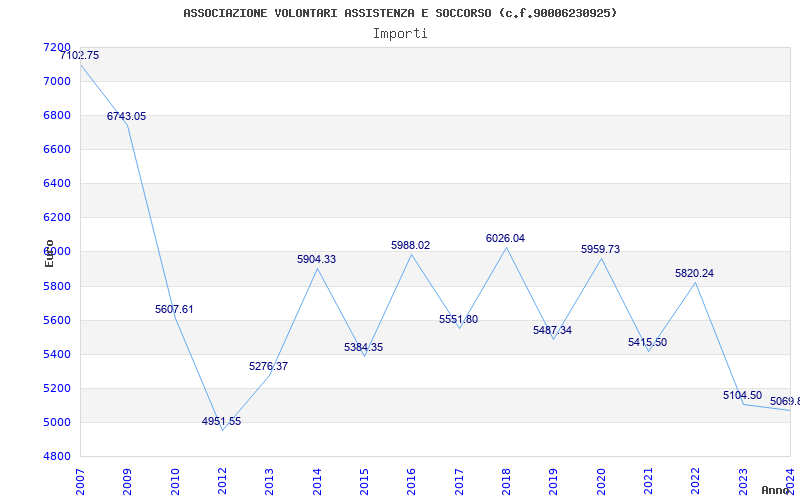Viewport: 800px width, 500px height.
Task: Click the Euro y-axis title
Action: 49,253
